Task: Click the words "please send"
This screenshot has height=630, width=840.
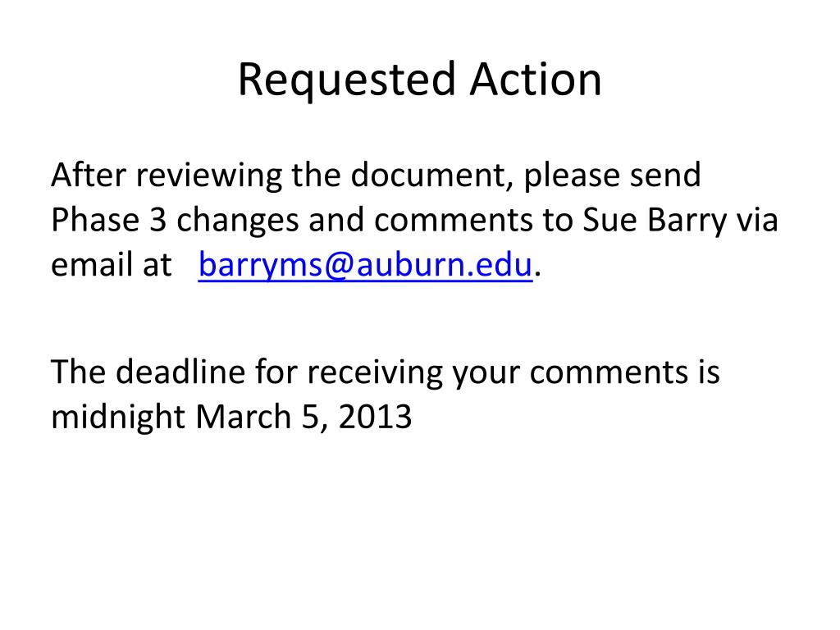Action: (612, 176)
